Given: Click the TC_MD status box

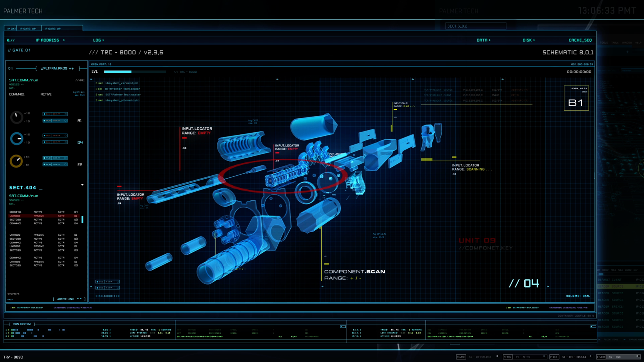Looking at the screenshot, I should point(461,357).
